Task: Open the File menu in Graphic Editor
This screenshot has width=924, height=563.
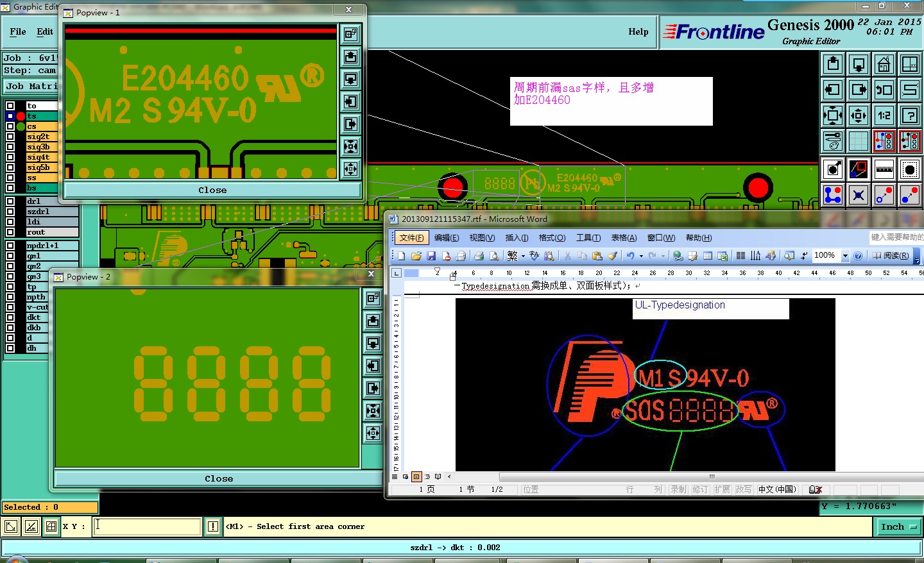Action: (x=18, y=31)
